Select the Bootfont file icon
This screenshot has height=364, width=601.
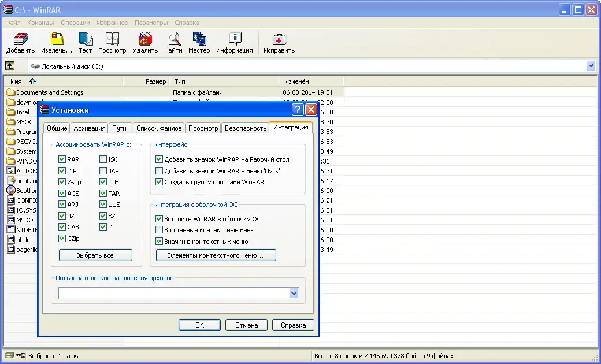click(11, 191)
